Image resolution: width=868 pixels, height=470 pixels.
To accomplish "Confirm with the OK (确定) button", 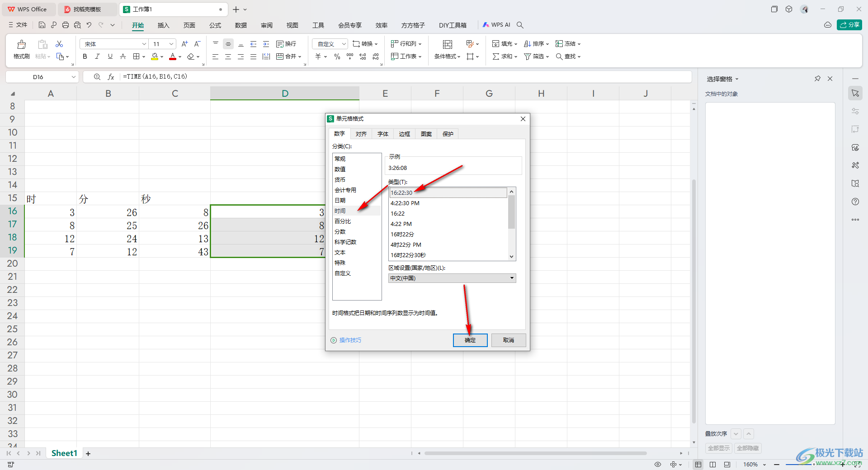I will click(x=470, y=340).
